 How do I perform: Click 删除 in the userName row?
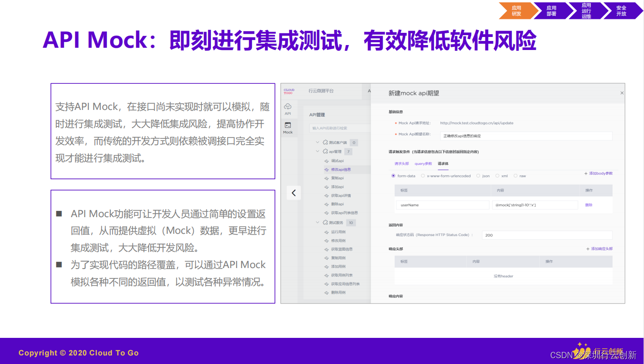pos(589,205)
